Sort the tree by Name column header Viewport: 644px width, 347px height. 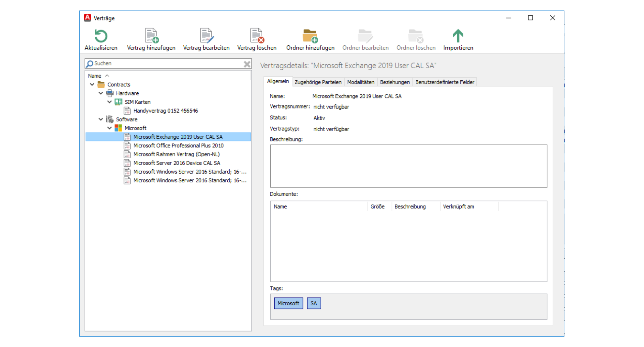point(168,76)
